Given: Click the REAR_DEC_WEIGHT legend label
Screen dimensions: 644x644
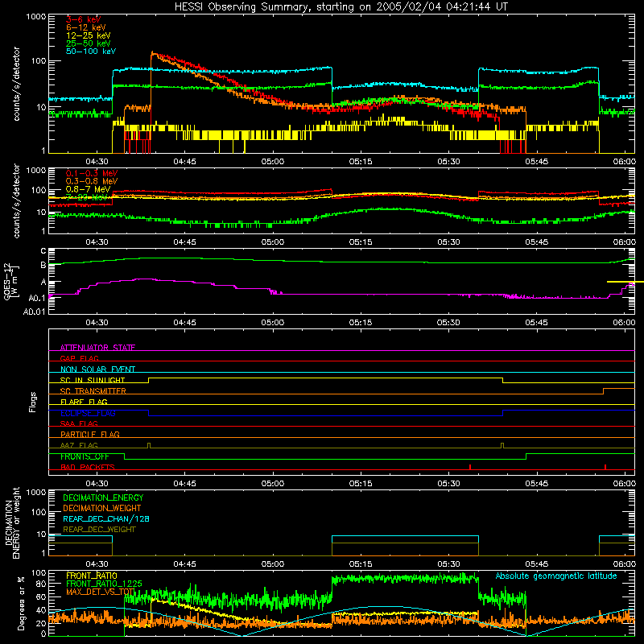Looking at the screenshot, I should pyautogui.click(x=99, y=530).
